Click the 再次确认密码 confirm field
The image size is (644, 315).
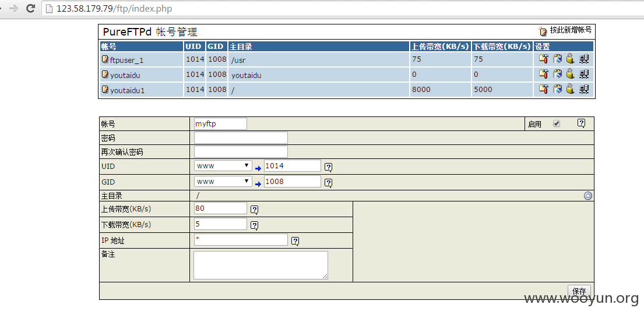click(241, 152)
